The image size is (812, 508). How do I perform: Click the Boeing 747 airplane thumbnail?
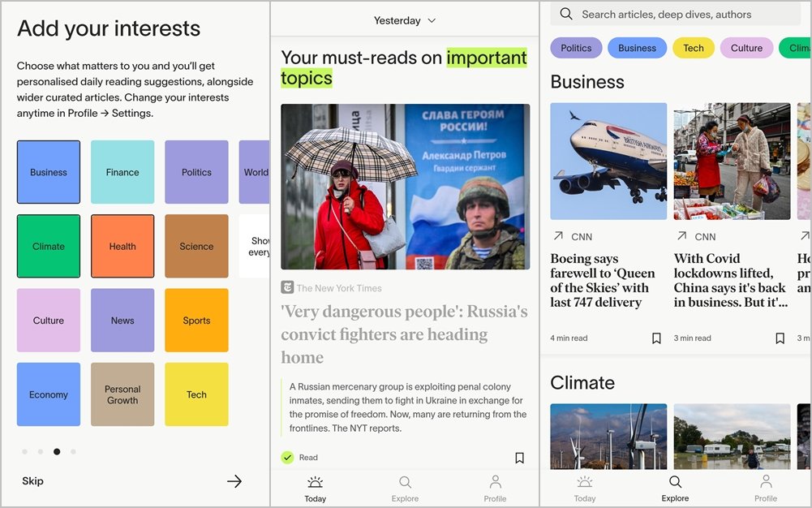pyautogui.click(x=608, y=161)
